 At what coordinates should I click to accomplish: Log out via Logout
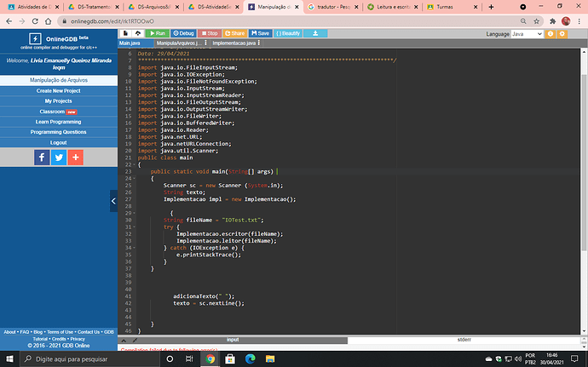(59, 142)
